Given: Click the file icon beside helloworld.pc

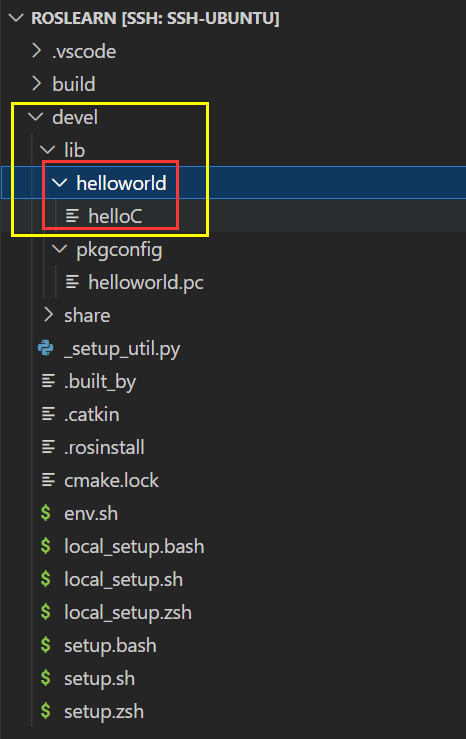Looking at the screenshot, I should [x=72, y=282].
